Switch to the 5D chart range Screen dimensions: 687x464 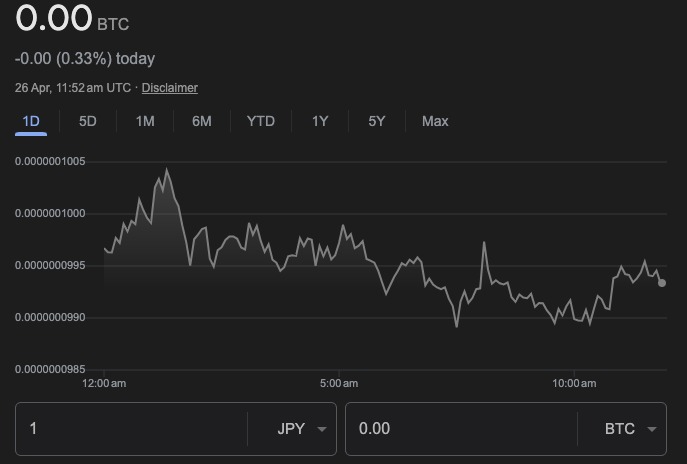88,121
